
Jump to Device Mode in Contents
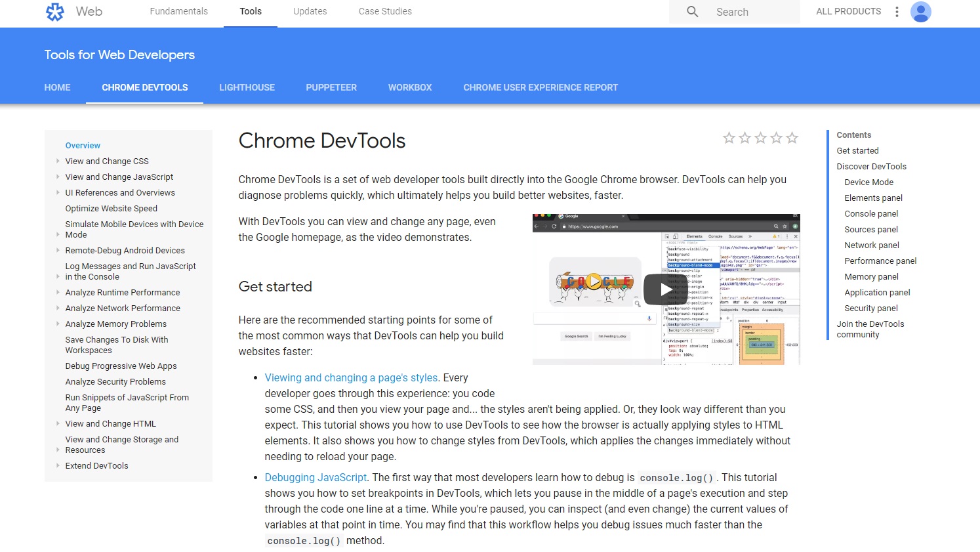pyautogui.click(x=869, y=182)
